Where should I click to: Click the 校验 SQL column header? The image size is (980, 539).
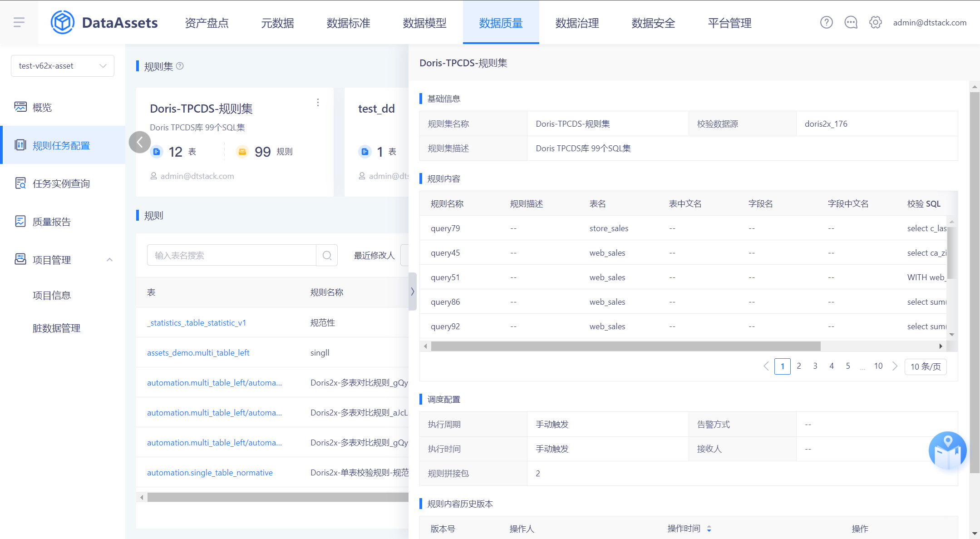pyautogui.click(x=924, y=203)
